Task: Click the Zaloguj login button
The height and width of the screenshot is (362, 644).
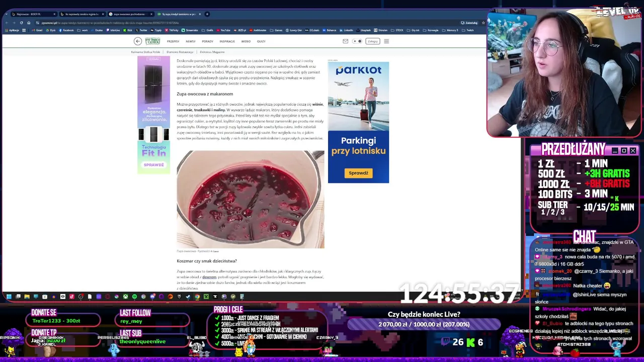Action: coord(372,41)
